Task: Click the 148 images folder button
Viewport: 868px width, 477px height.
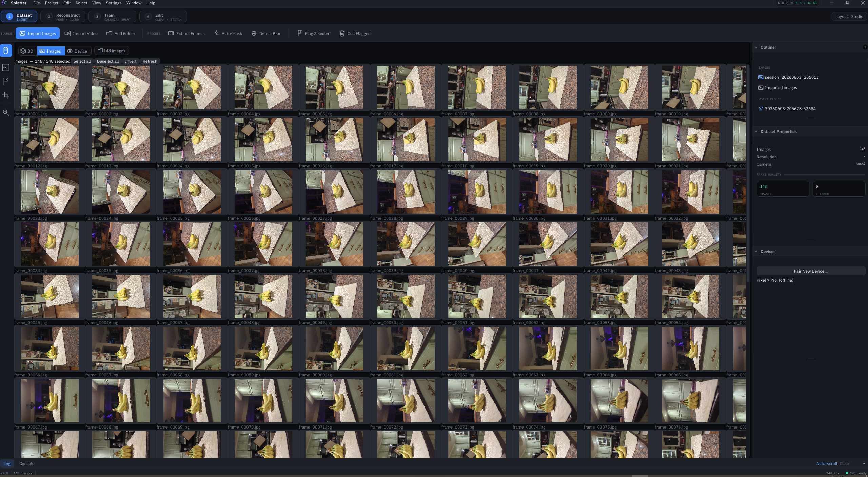Action: pos(112,51)
